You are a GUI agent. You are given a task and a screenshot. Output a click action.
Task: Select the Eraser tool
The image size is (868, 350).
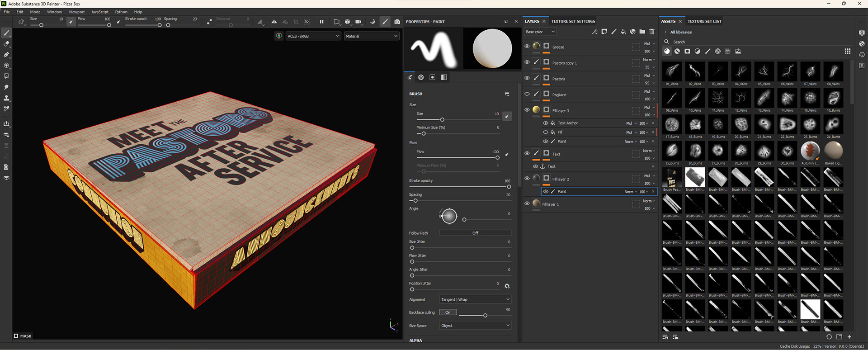click(6, 44)
